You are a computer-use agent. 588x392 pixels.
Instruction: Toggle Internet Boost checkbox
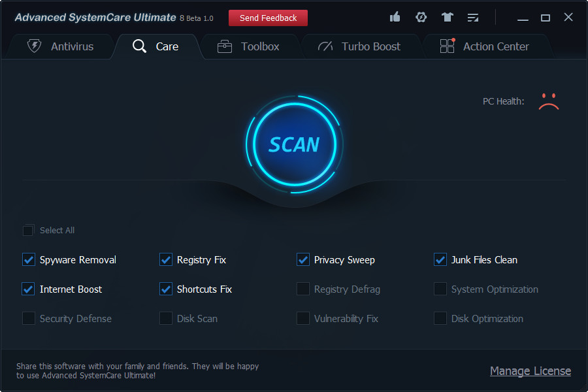click(x=29, y=289)
